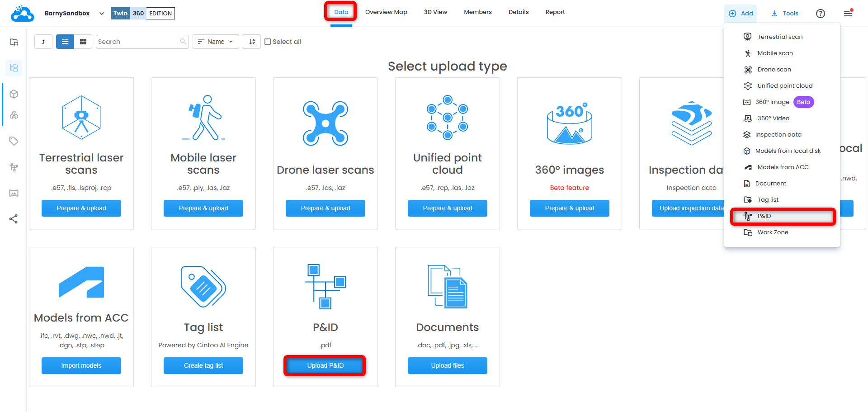Click the 360° images panorama icon

point(570,123)
